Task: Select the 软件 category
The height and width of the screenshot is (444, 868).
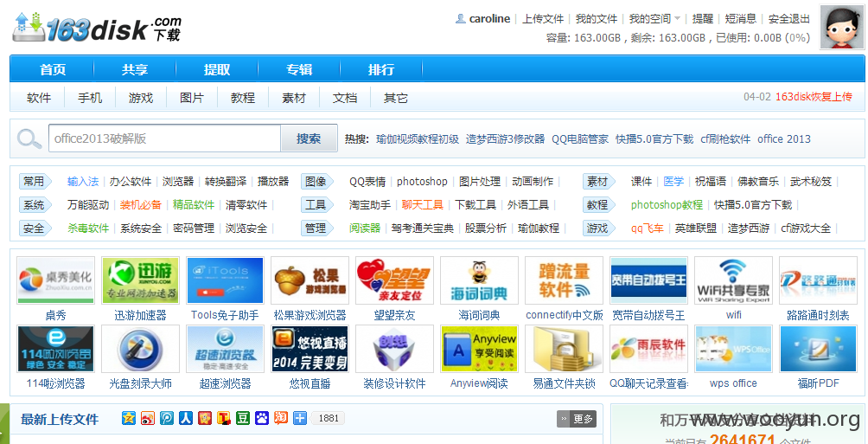Action: pyautogui.click(x=39, y=98)
